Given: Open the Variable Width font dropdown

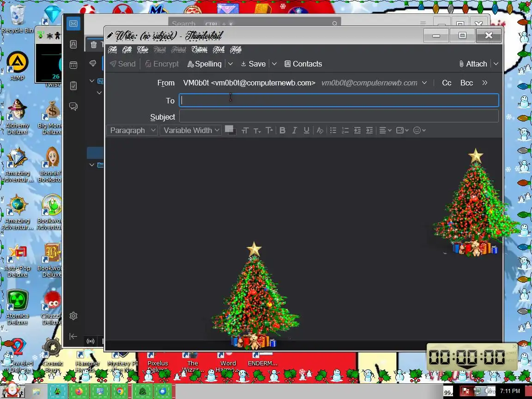Looking at the screenshot, I should [x=191, y=130].
